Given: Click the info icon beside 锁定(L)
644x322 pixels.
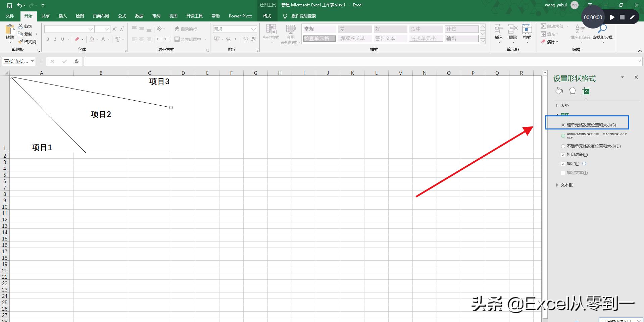Looking at the screenshot, I should (584, 164).
